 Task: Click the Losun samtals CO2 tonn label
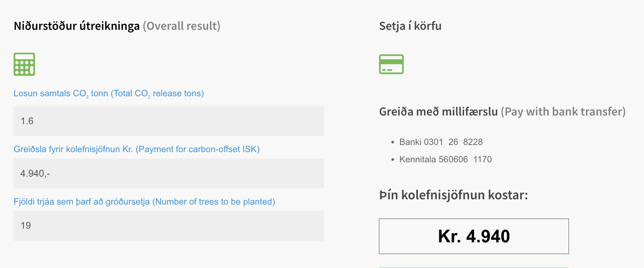[x=61, y=94]
